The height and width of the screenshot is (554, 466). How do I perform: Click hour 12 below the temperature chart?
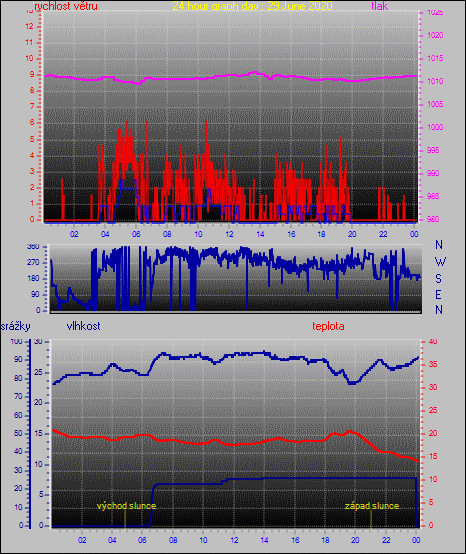[234, 540]
